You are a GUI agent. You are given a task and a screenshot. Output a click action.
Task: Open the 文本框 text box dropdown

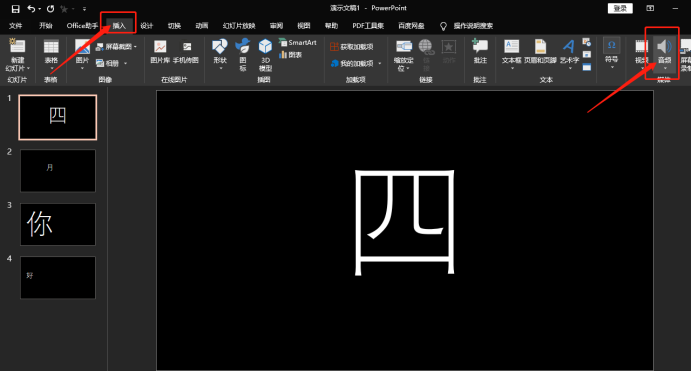pos(511,69)
